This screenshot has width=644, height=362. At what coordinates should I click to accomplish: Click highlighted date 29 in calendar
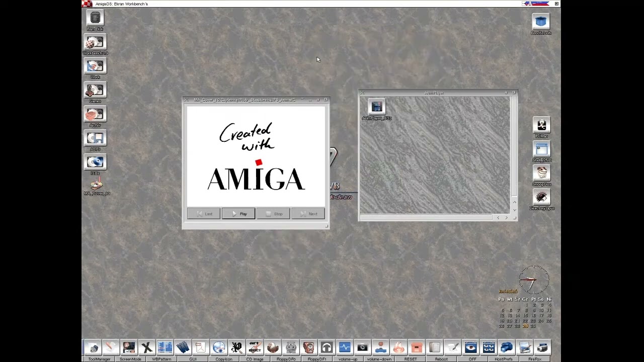coord(525,326)
